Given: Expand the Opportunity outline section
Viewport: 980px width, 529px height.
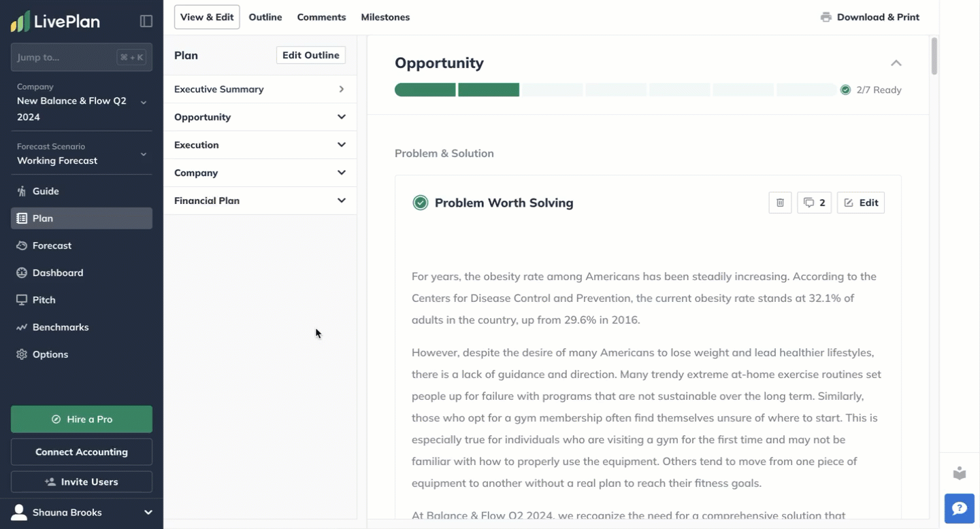Looking at the screenshot, I should click(x=342, y=117).
